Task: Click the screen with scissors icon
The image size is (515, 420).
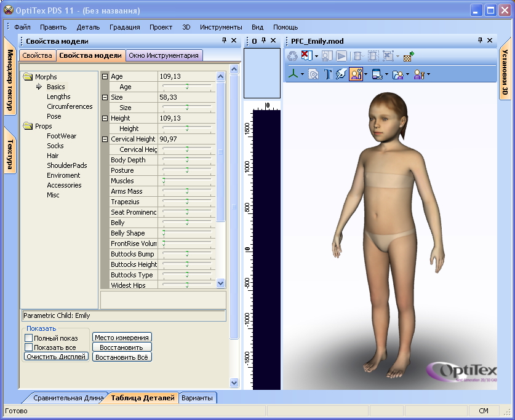Action: click(x=377, y=74)
